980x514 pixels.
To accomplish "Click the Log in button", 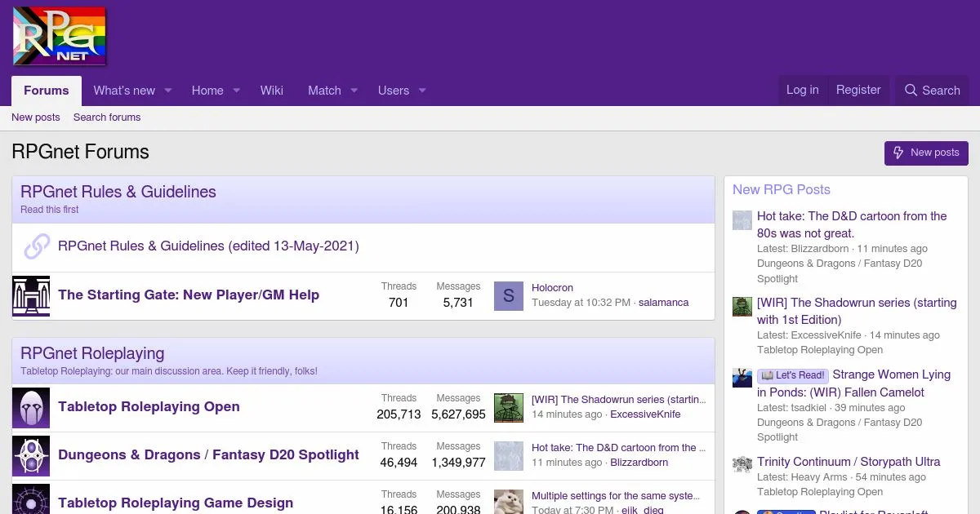I will pos(802,90).
